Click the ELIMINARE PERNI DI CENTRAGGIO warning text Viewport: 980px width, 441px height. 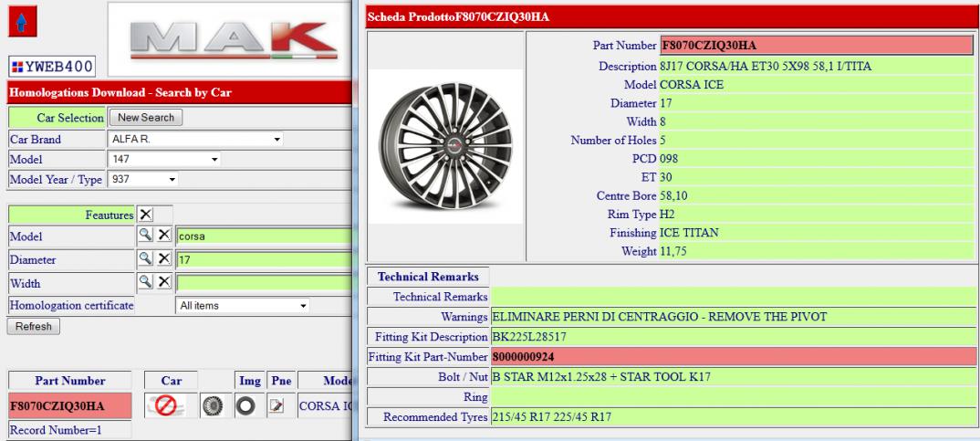click(660, 317)
